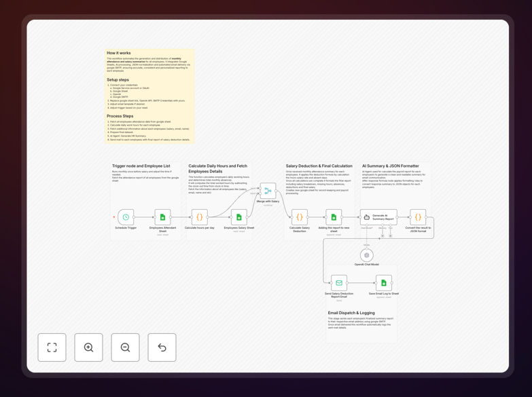532x397 pixels.
Task: Click the OpenAI Chat Model label text
Action: (x=367, y=265)
